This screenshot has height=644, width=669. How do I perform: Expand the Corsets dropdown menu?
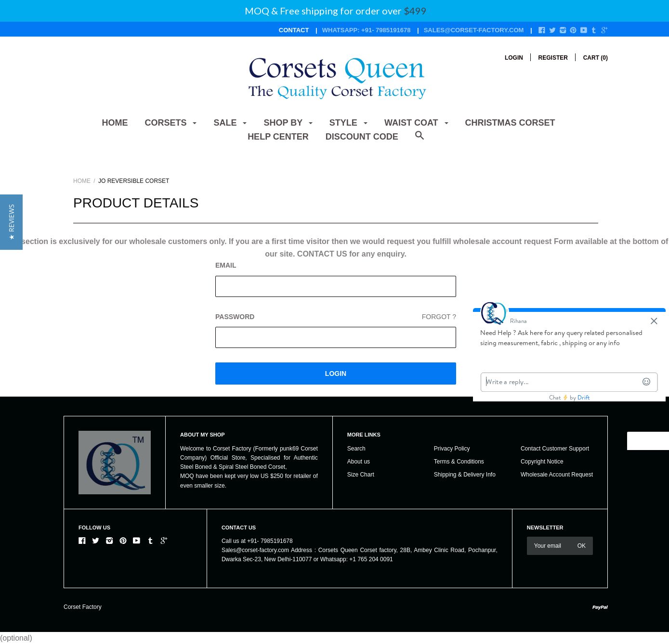point(171,123)
